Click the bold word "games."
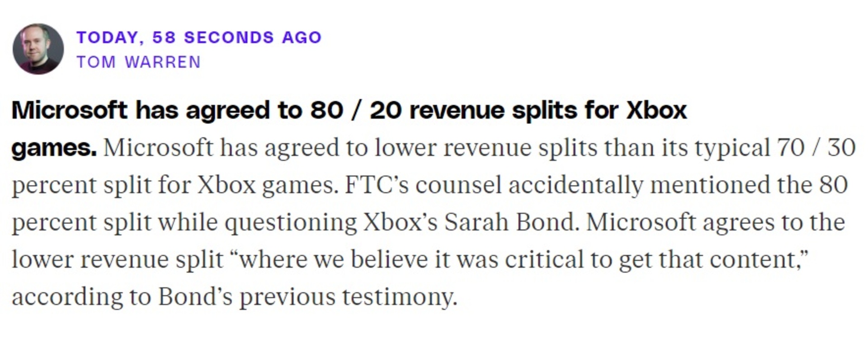 (x=54, y=148)
